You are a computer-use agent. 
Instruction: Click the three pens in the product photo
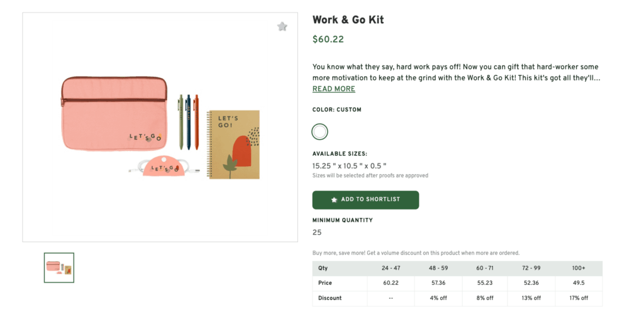(189, 121)
